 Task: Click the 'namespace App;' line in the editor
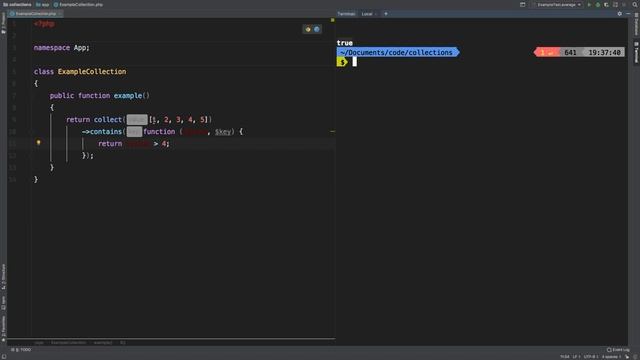62,48
